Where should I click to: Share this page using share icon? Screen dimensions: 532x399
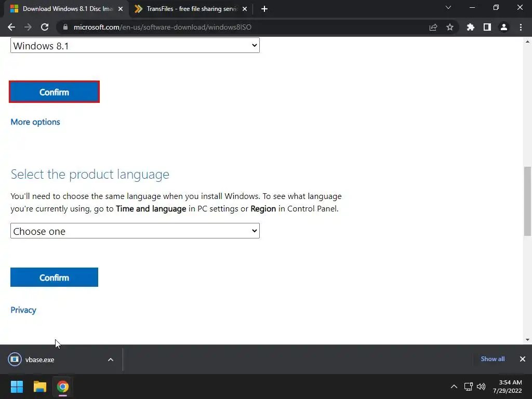pyautogui.click(x=433, y=27)
